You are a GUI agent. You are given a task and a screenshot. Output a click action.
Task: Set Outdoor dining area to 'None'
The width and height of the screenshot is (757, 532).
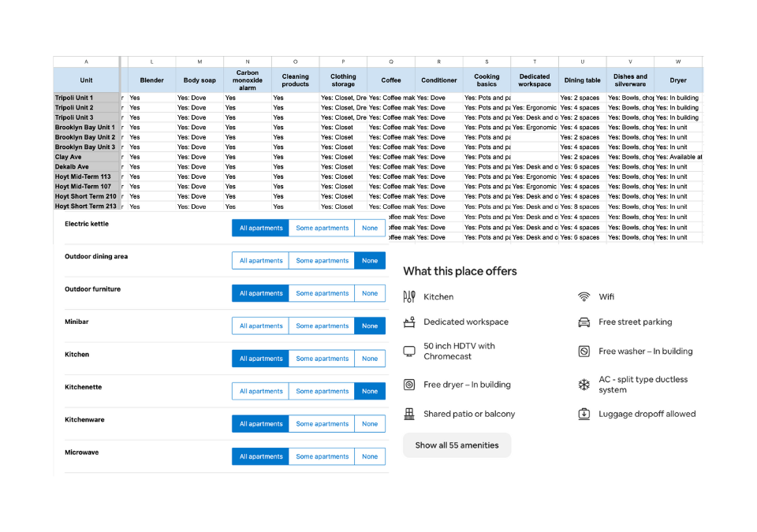(x=370, y=260)
